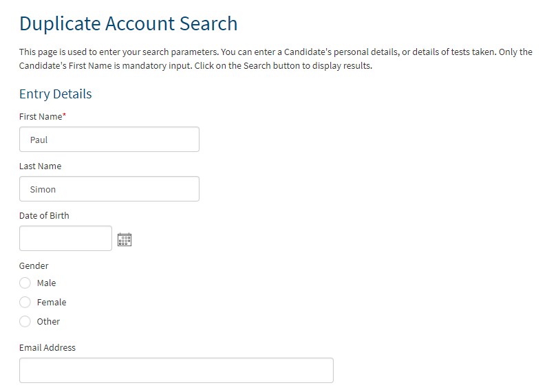Viewport: 547px width, 392px height.
Task: Click the "Male" option label text
Action: [46, 283]
